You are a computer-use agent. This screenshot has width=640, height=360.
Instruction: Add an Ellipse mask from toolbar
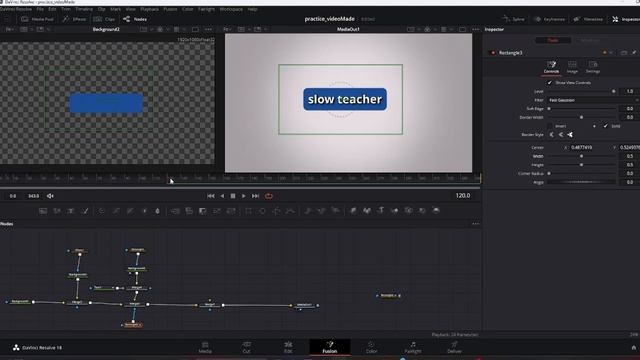[262, 211]
